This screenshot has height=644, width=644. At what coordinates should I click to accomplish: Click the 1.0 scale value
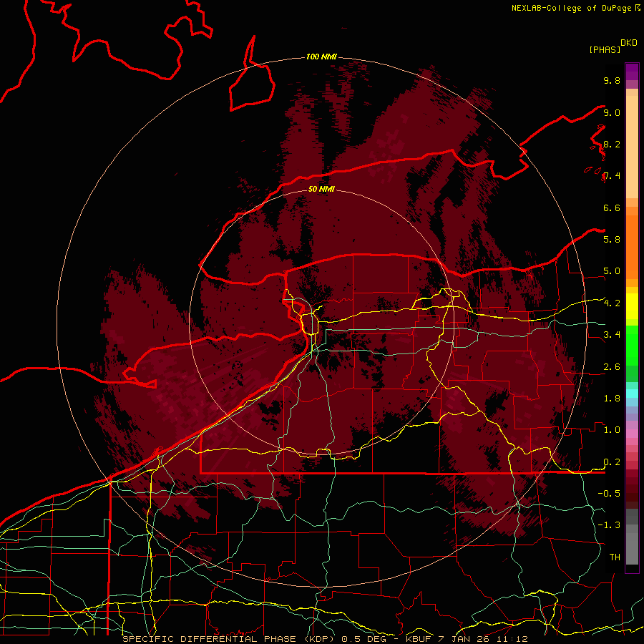pyautogui.click(x=612, y=430)
